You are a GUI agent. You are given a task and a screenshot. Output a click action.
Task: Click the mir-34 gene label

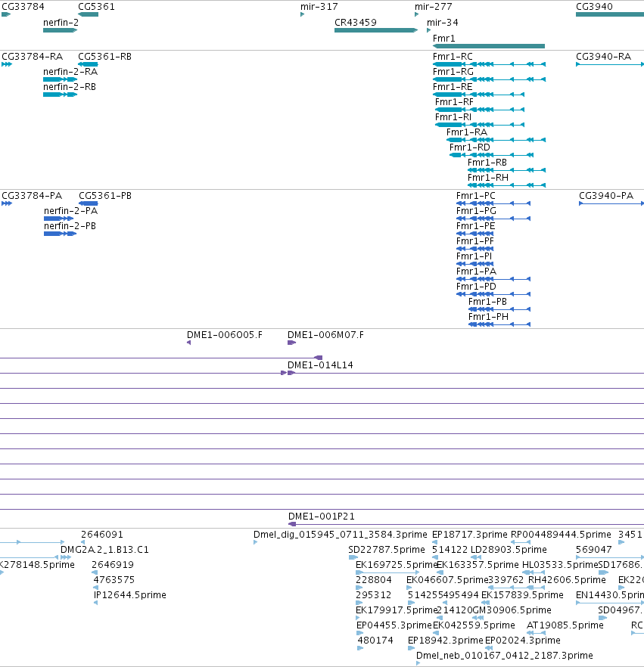tap(443, 23)
